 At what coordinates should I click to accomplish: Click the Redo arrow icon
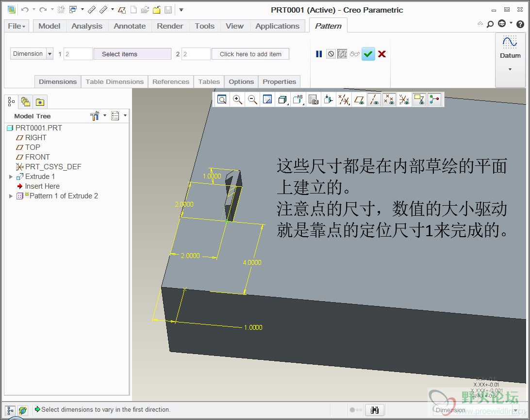pyautogui.click(x=43, y=10)
